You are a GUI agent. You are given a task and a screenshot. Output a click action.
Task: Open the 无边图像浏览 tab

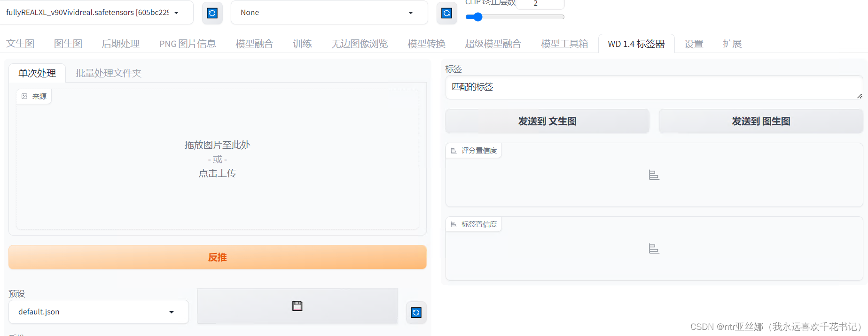[360, 44]
